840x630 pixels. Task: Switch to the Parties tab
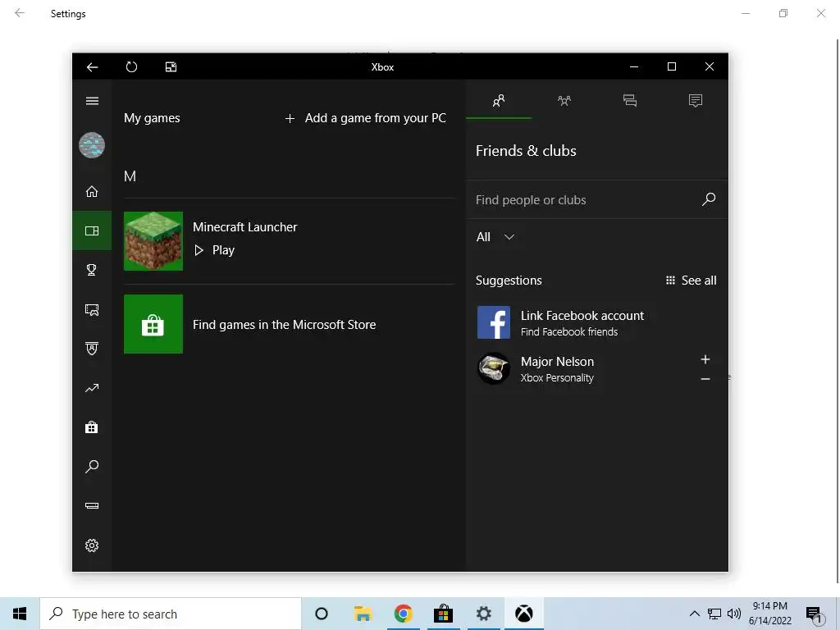point(564,101)
